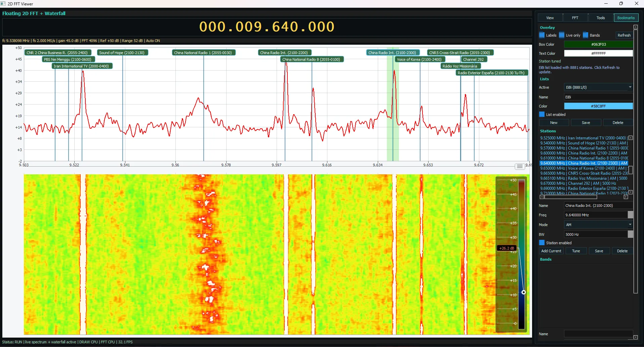Click the New list button
Image resolution: width=644 pixels, height=347 pixels.
click(x=554, y=123)
